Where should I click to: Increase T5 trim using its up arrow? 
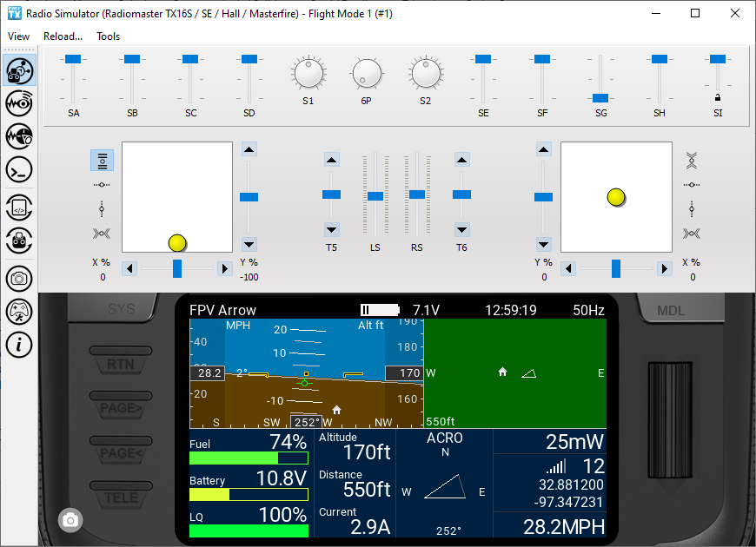tap(331, 159)
